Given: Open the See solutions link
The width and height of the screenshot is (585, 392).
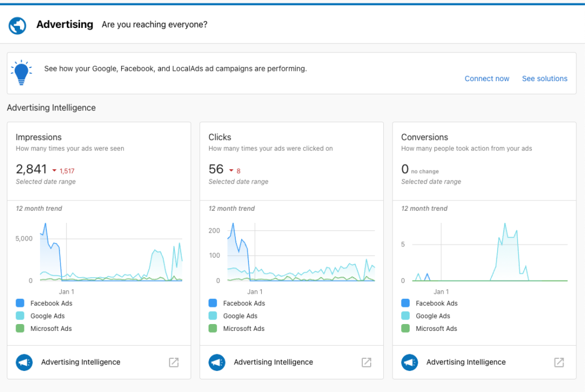Looking at the screenshot, I should tap(544, 79).
